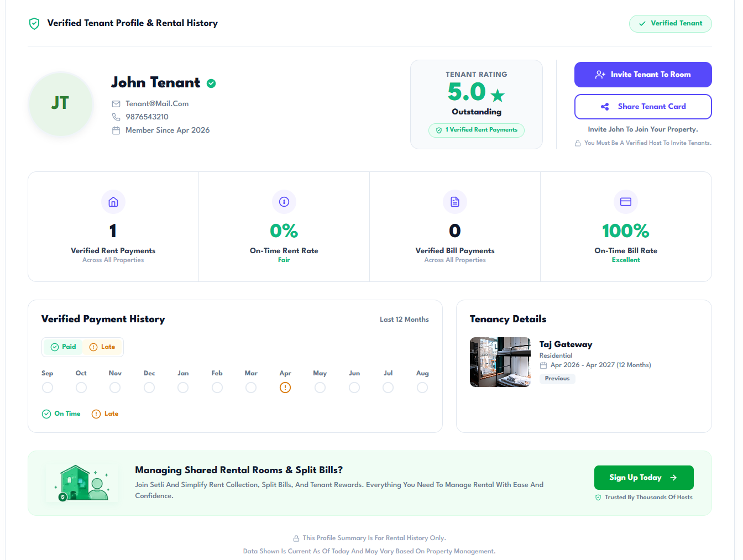Viewport: 743px width, 560px height.
Task: Click the 100% On-Time Bill Rate value
Action: 626,231
